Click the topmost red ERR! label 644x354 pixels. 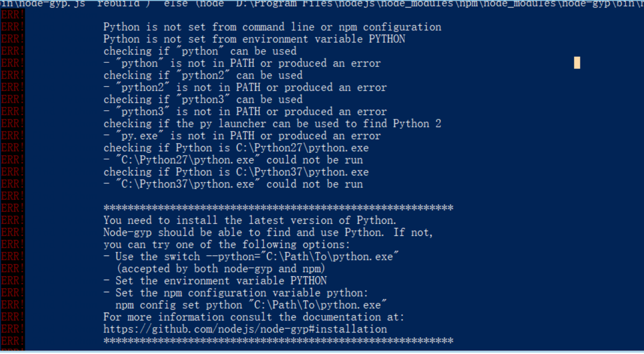12,15
